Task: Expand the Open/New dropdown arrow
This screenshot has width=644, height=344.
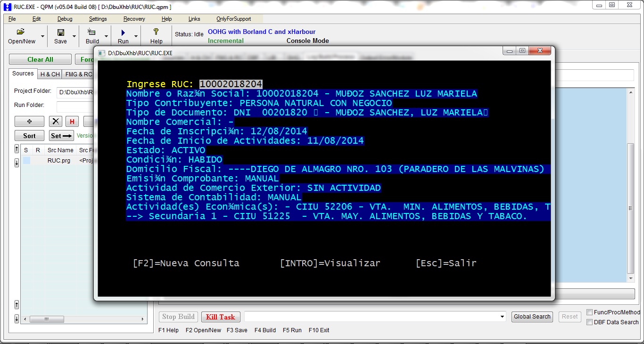Action: 43,36
